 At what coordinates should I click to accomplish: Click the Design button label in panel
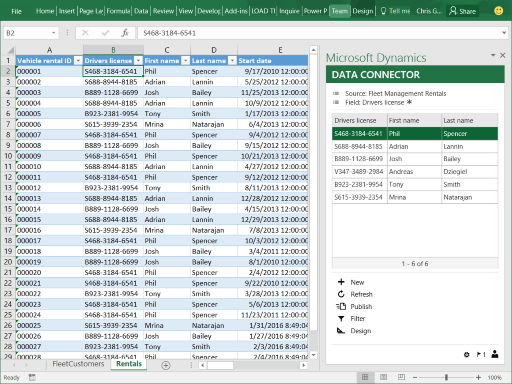tap(361, 331)
